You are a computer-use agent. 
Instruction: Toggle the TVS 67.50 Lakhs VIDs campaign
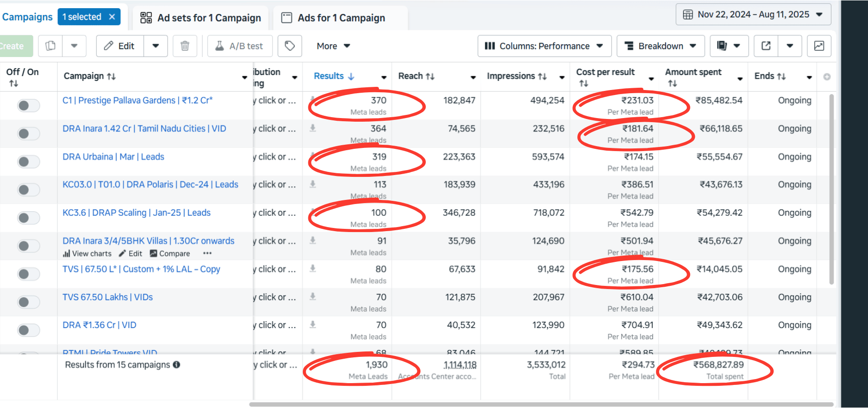pos(28,302)
